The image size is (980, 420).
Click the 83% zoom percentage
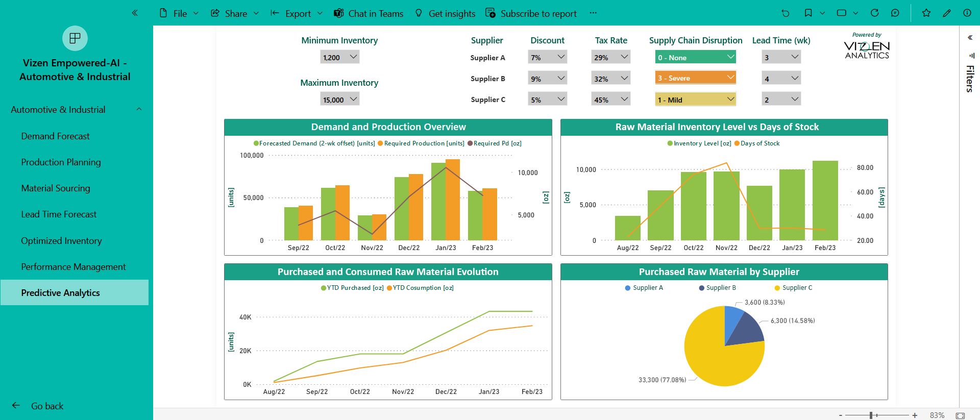click(x=937, y=415)
